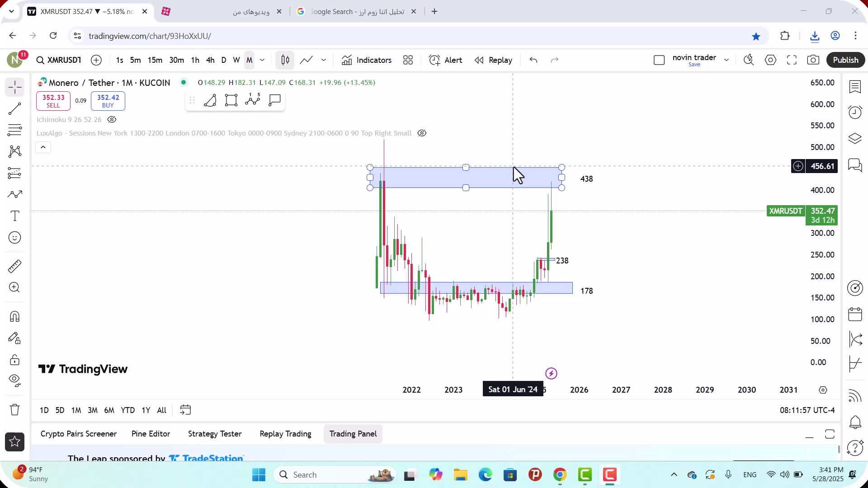Remove drawings with the trash icon
Viewport: 868px width, 488px height.
14,409
